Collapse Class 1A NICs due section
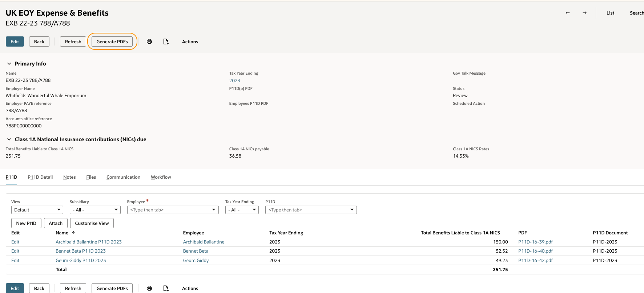The image size is (644, 293). click(x=9, y=139)
